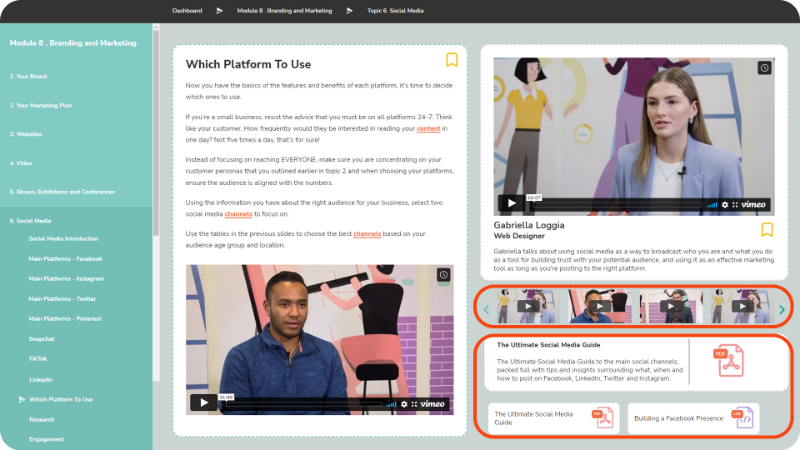Play the video below the article text
This screenshot has height=450, width=800.
click(203, 403)
